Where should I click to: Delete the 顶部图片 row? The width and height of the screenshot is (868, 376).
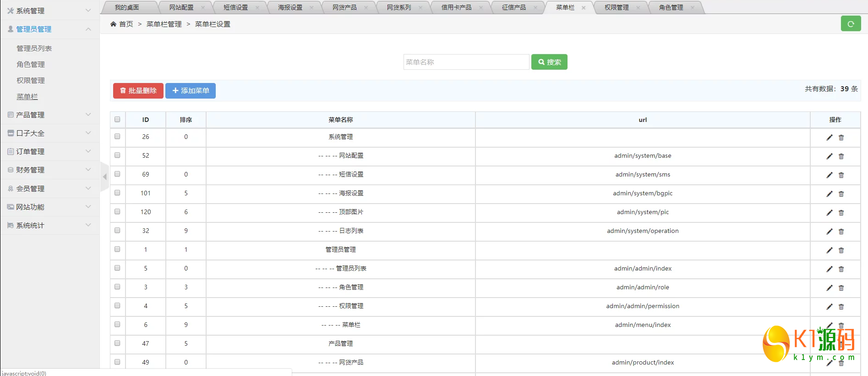click(x=841, y=213)
